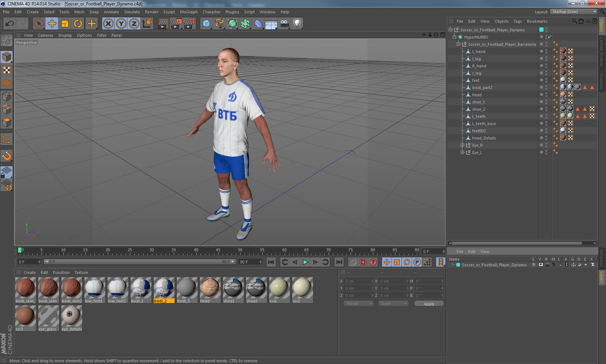The width and height of the screenshot is (606, 364).
Task: Open the array modeling objects icon
Action: [x=245, y=24]
